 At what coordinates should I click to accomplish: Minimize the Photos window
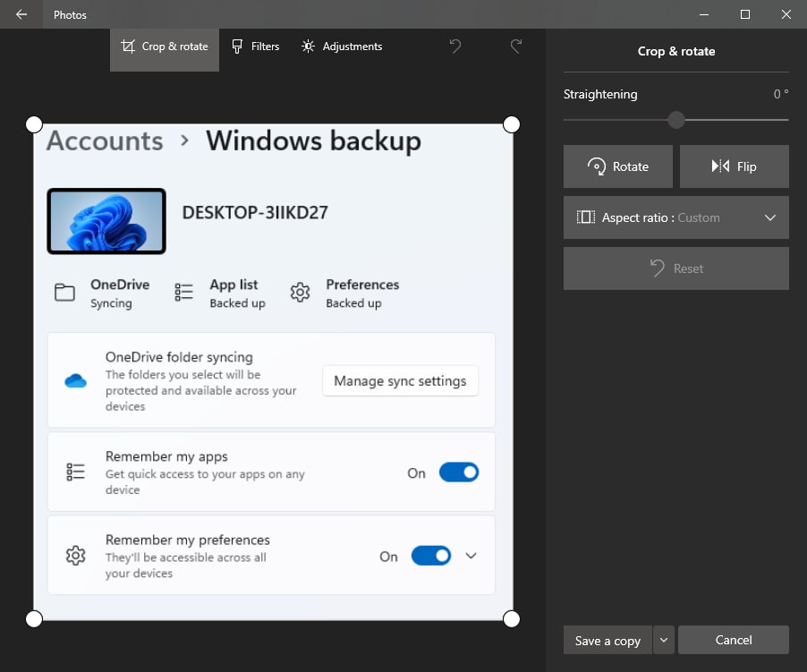pyautogui.click(x=704, y=14)
